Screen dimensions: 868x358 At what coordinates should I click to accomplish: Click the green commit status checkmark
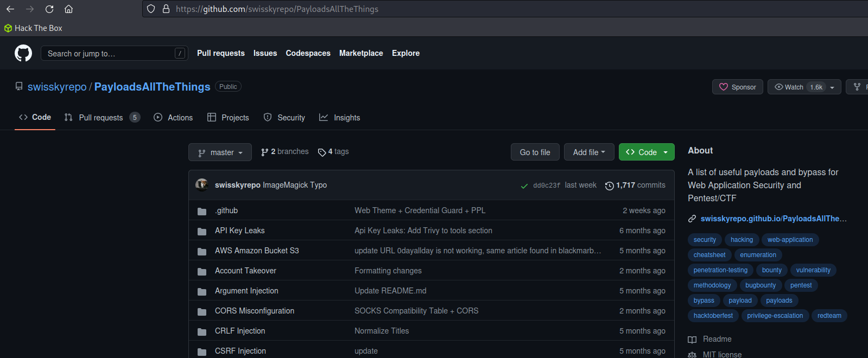pos(524,186)
